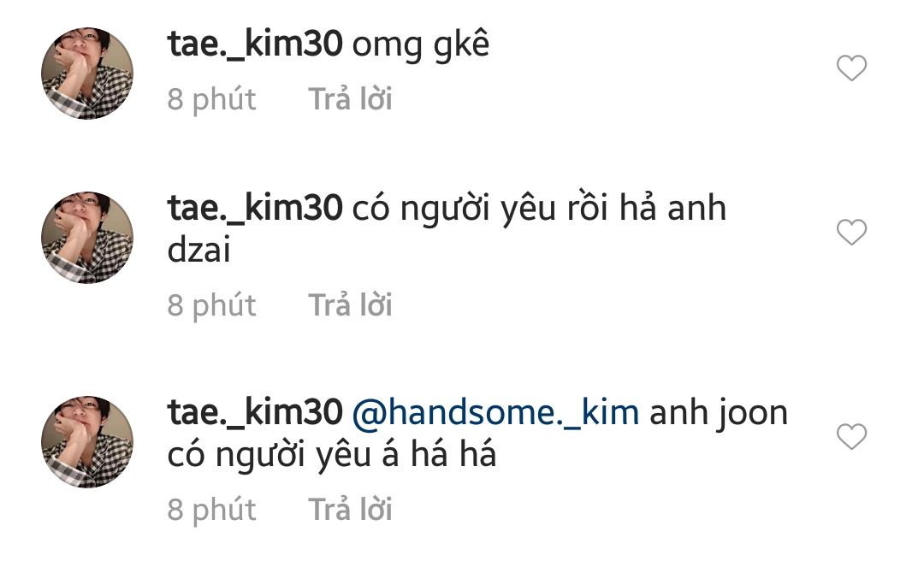The width and height of the screenshot is (924, 561).
Task: Open the @handsome._kim mentioned profile
Action: pyautogui.click(x=495, y=412)
